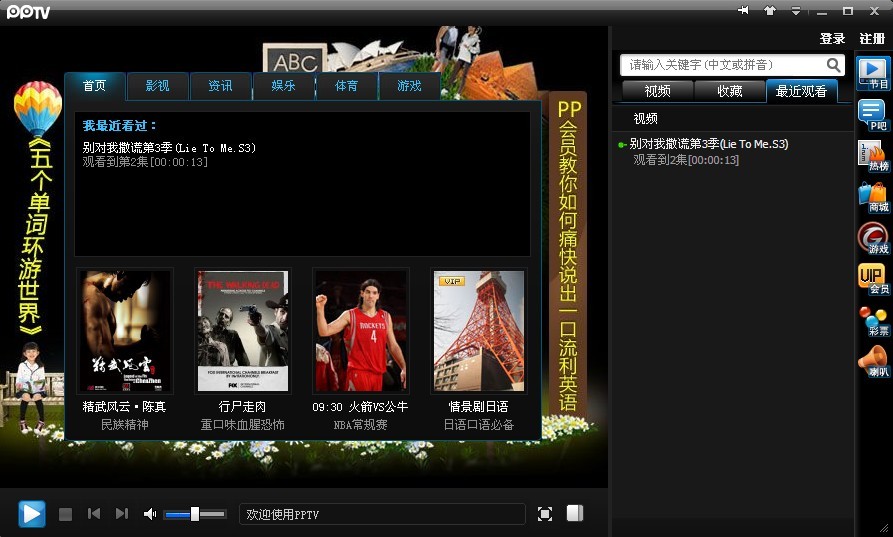Open the 彩票 lottery sidebar icon

(873, 320)
